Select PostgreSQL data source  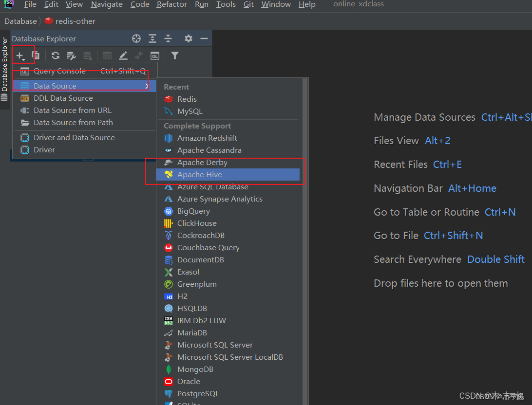[x=228, y=394]
